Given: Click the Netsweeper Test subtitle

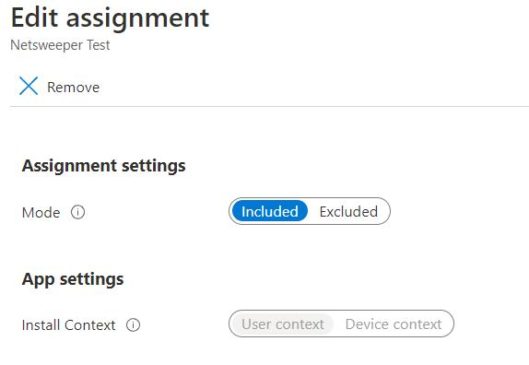Looking at the screenshot, I should (x=60, y=45).
